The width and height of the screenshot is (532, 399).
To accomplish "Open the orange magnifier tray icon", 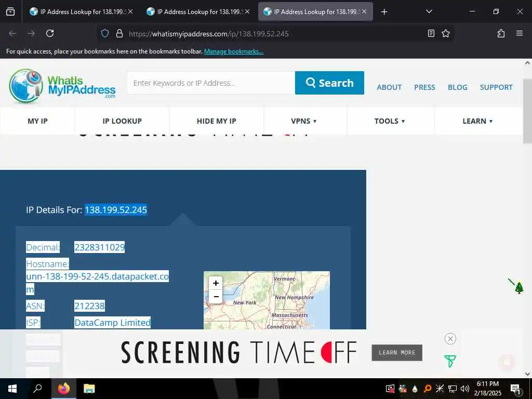I will 428,389.
